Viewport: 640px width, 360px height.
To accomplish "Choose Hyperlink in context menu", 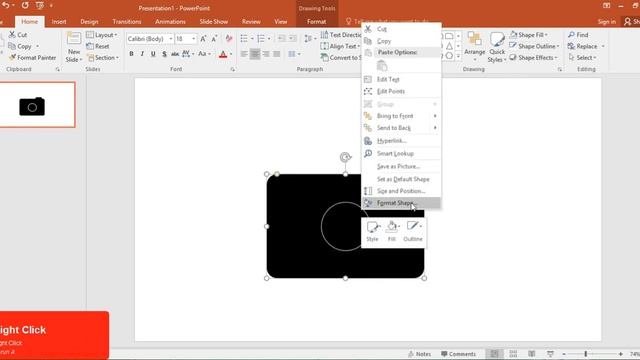I will 401,141.
